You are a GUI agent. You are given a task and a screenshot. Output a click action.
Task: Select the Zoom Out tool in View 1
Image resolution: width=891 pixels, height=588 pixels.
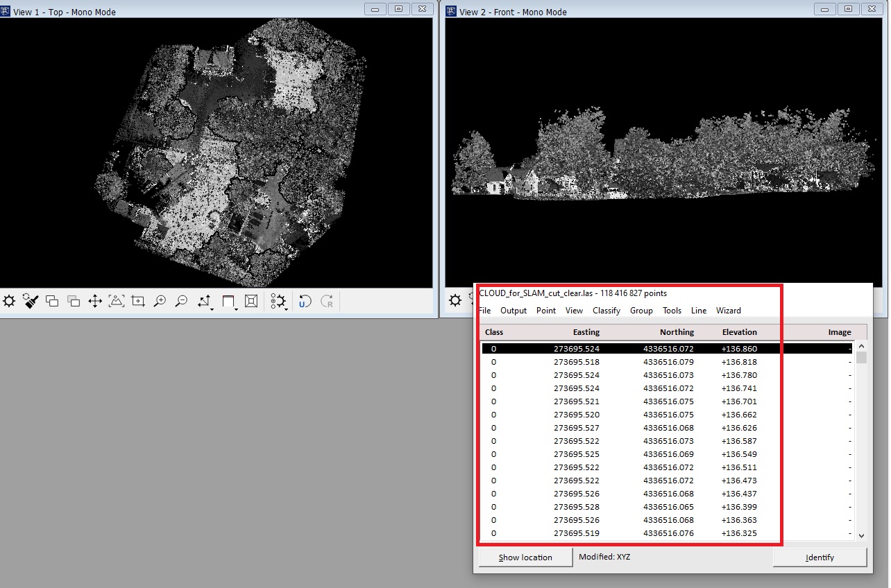pos(181,301)
